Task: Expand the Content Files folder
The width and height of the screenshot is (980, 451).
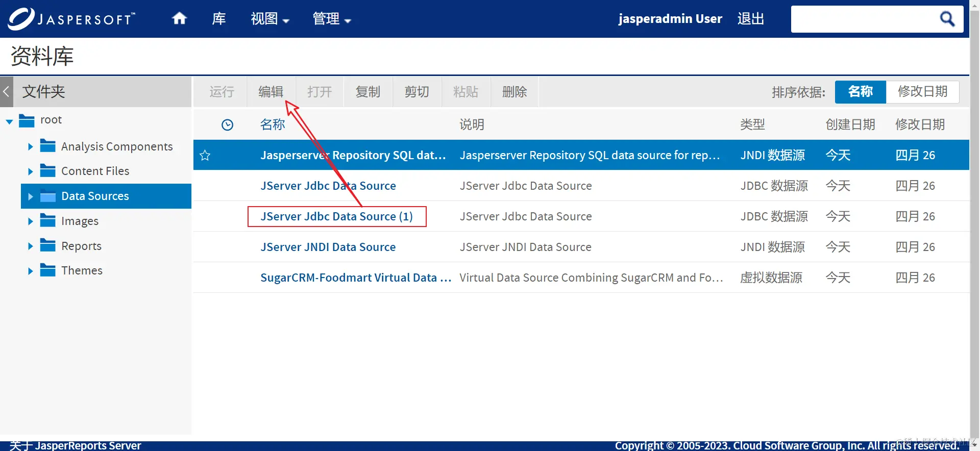Action: 30,171
